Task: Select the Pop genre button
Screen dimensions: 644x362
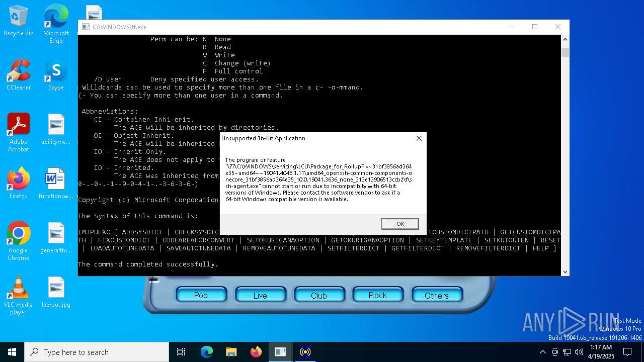Action: click(201, 295)
